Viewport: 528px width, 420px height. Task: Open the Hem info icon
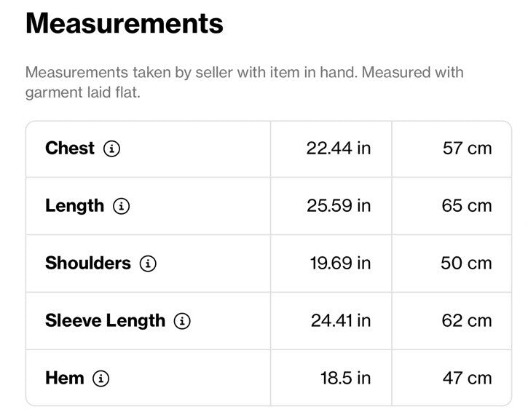tap(101, 379)
